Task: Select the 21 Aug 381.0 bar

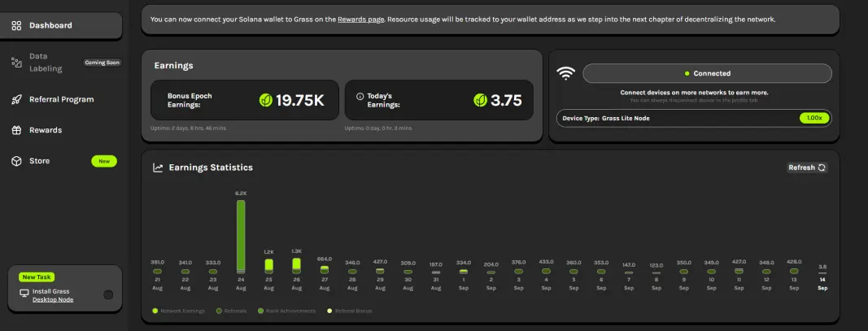Action: [157, 272]
